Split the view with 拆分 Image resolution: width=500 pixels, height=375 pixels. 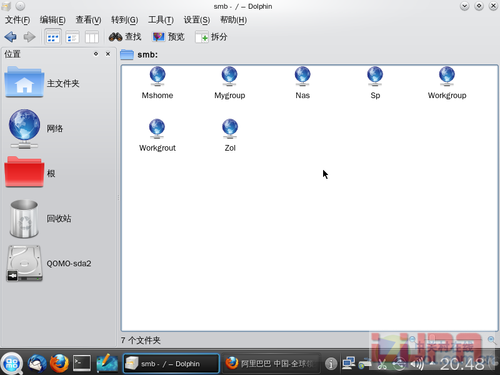(211, 37)
